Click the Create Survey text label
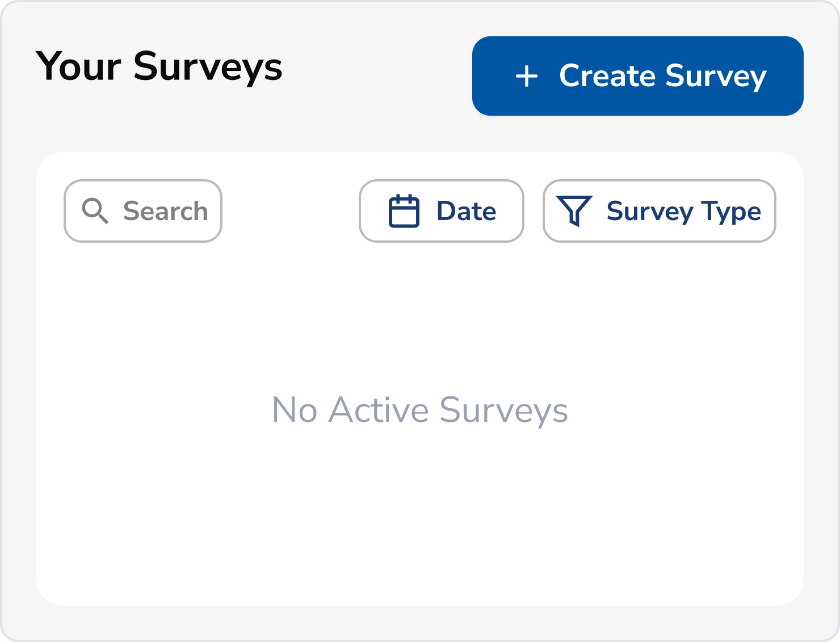This screenshot has height=642, width=840. pos(663,76)
